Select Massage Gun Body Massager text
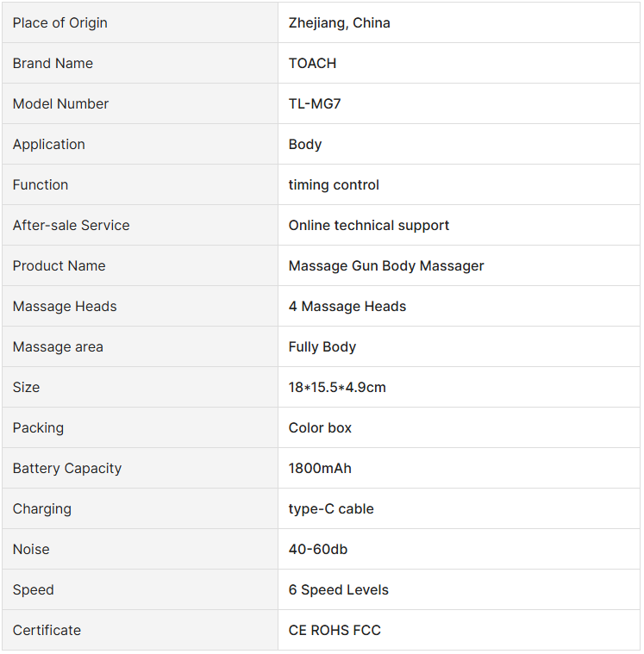This screenshot has width=644, height=654. [x=386, y=266]
